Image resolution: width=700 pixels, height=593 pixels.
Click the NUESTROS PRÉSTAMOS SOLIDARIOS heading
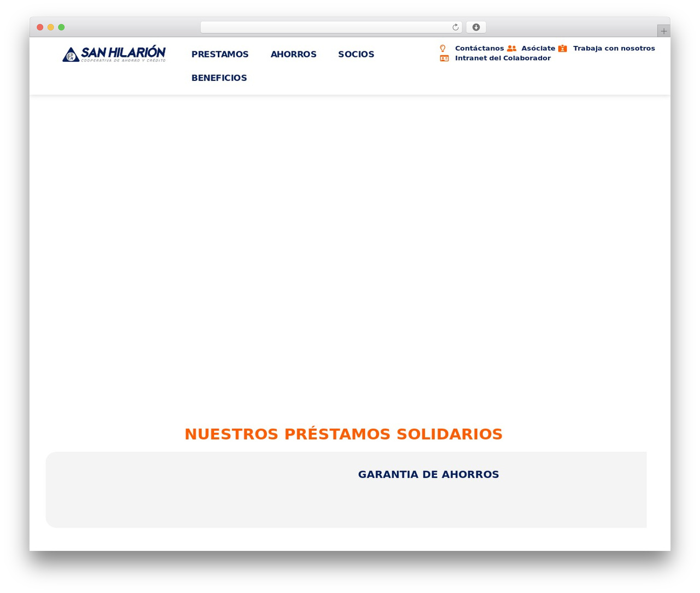pyautogui.click(x=343, y=434)
